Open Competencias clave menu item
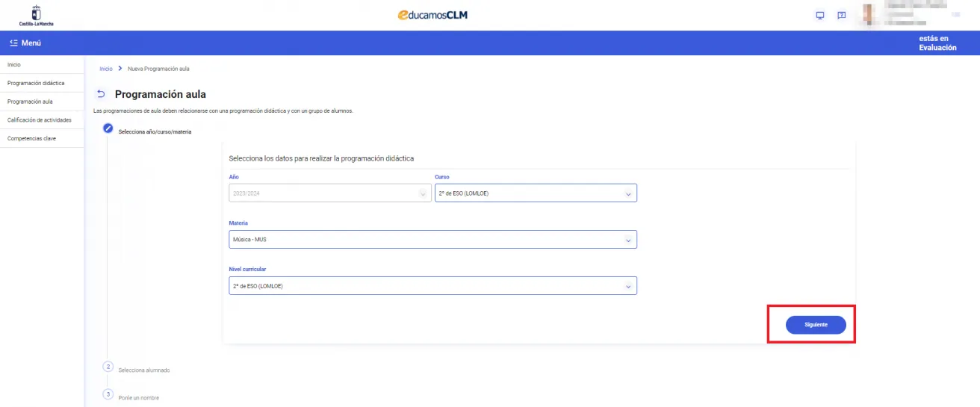Screen dimensions: 980x407 click(31, 138)
